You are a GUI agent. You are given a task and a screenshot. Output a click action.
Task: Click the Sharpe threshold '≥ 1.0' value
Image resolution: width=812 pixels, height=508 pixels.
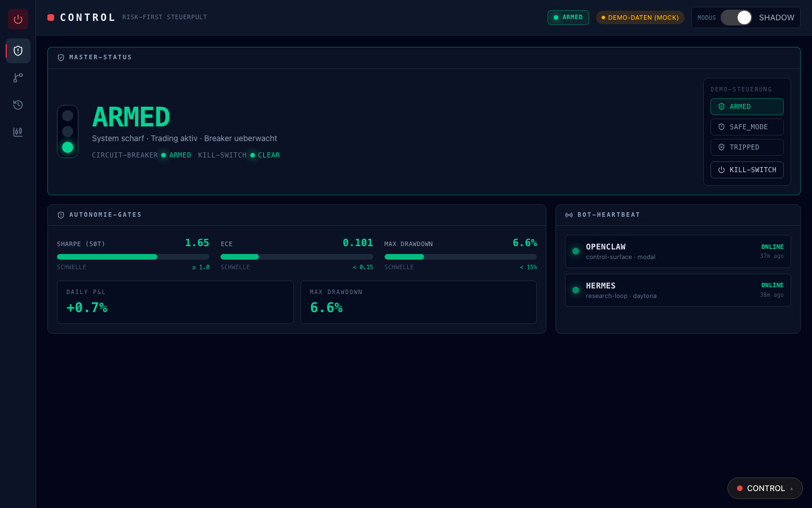click(x=201, y=268)
